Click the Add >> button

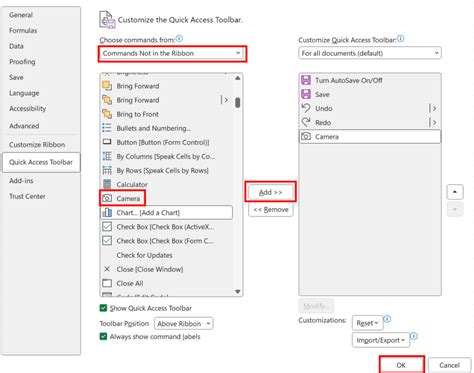click(270, 192)
